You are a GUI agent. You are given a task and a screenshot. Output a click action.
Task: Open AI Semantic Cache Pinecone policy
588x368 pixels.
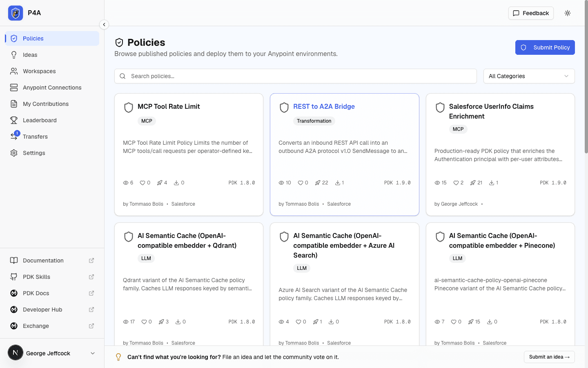pyautogui.click(x=502, y=240)
